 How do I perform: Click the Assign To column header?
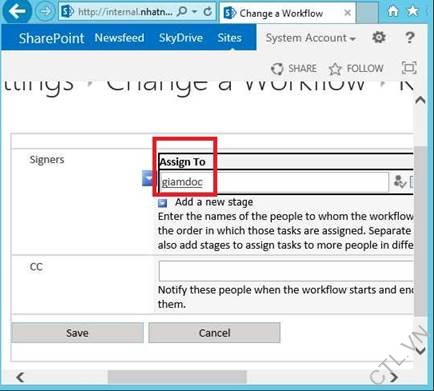point(182,162)
